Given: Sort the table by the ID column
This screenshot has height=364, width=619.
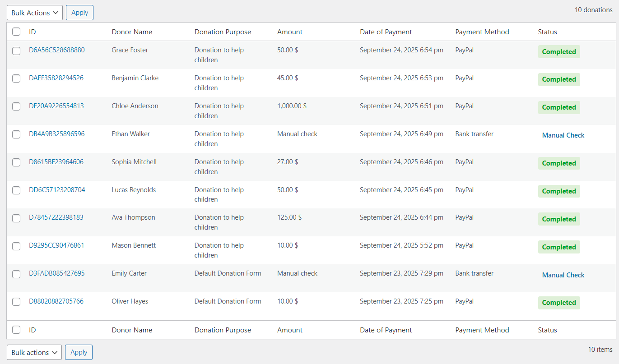Looking at the screenshot, I should point(32,32).
